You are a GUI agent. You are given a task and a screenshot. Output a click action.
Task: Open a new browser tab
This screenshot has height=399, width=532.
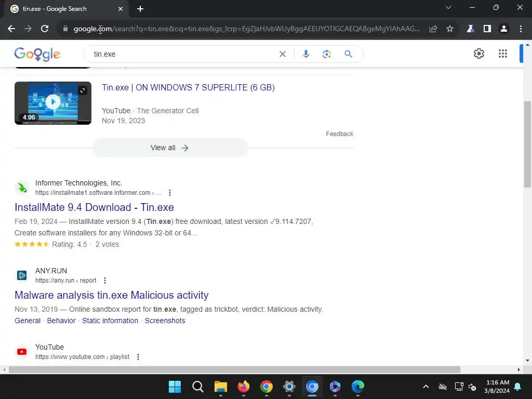140,9
